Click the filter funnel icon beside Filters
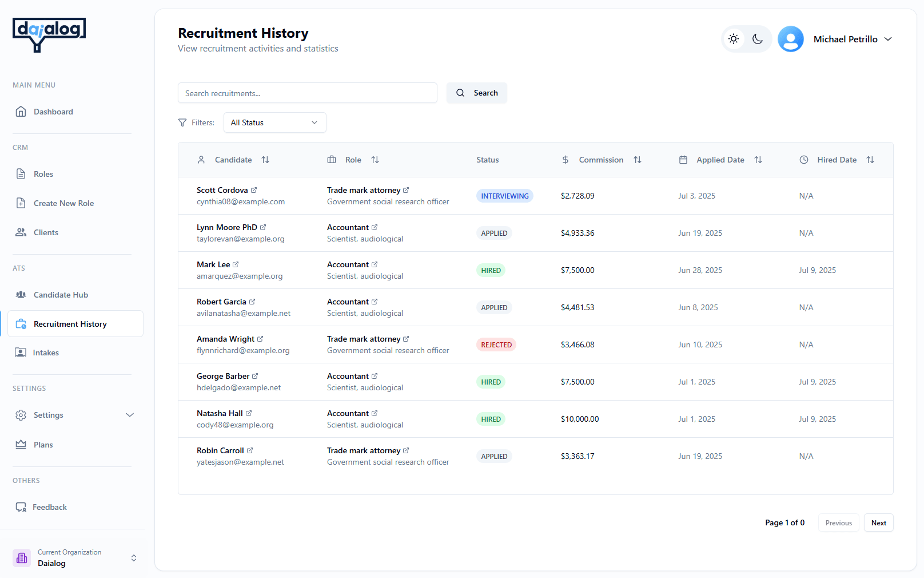The height and width of the screenshot is (578, 924). point(182,122)
